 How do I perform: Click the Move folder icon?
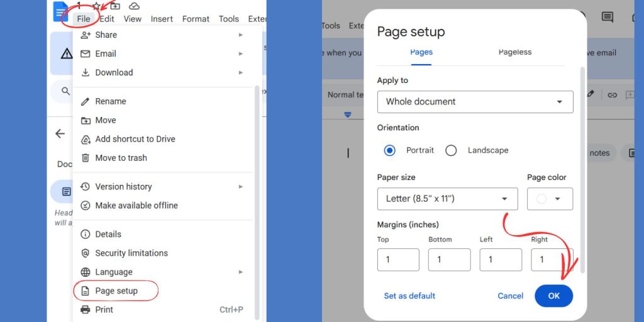click(x=86, y=121)
